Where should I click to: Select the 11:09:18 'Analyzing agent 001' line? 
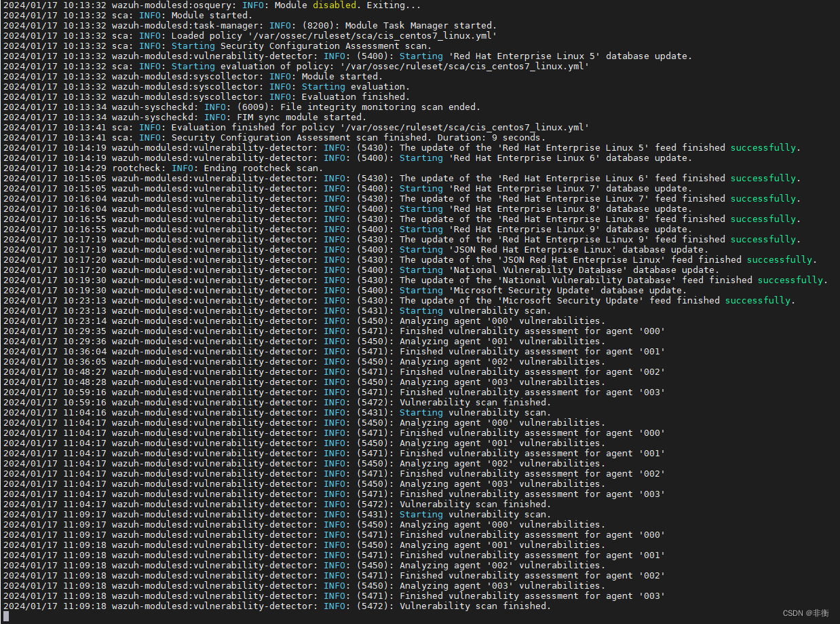coord(304,545)
